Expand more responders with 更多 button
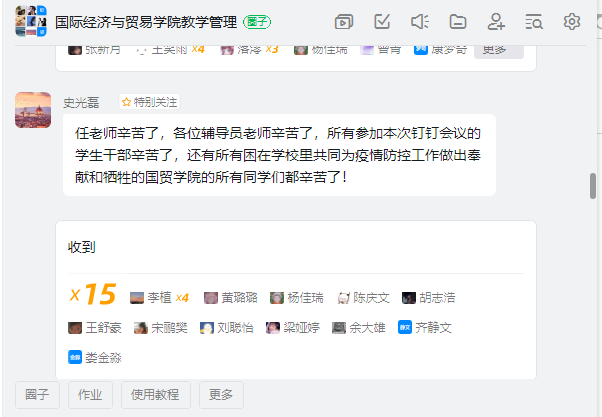602x417 pixels. tap(499, 51)
